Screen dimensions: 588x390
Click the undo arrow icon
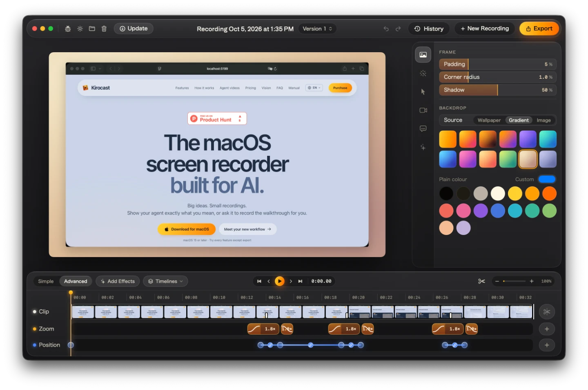386,29
